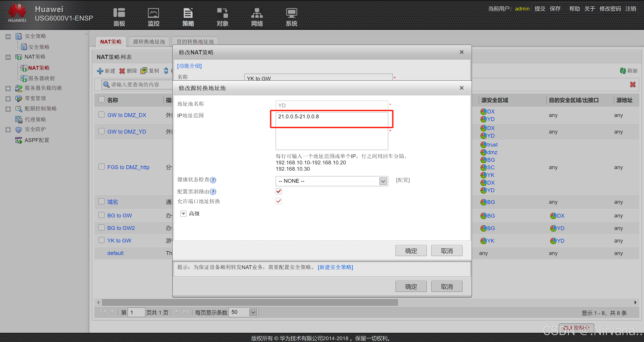Check the YK to GW row checkbox

pyautogui.click(x=102, y=240)
